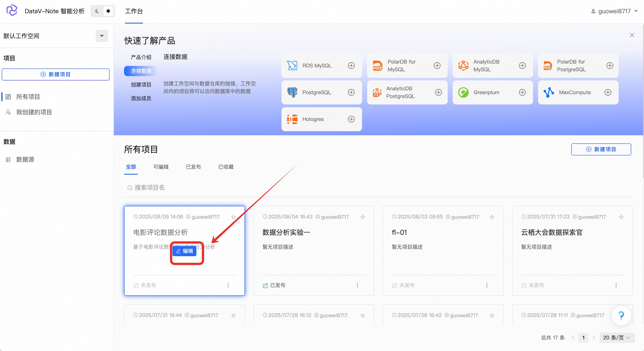
Task: Select 创建项目 in the quick guide
Action: pyautogui.click(x=141, y=84)
